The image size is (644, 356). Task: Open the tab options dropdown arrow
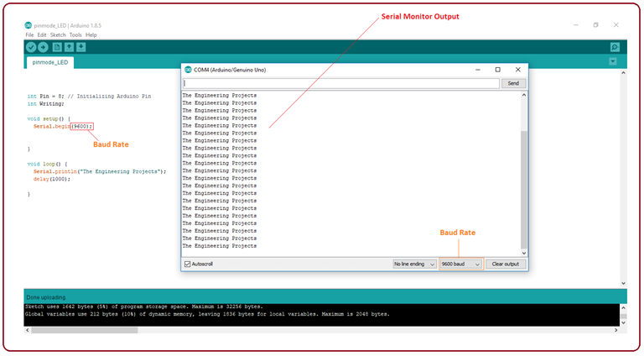point(613,62)
